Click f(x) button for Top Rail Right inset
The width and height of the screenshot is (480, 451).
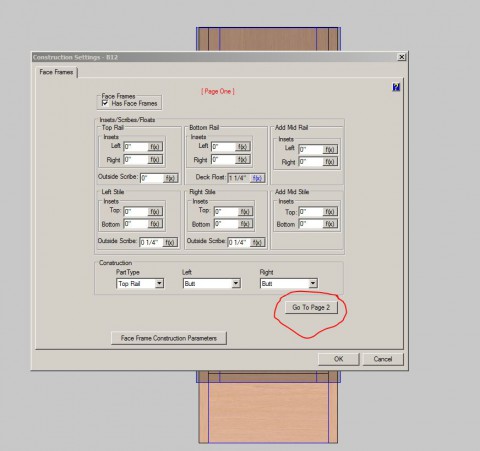155,159
